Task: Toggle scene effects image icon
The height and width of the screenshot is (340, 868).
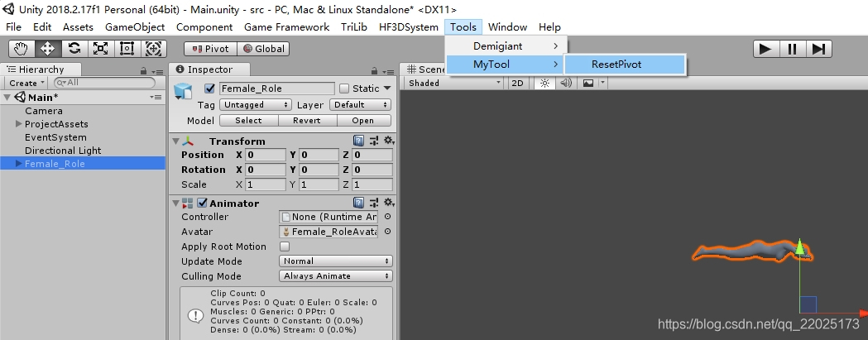Action: click(587, 83)
